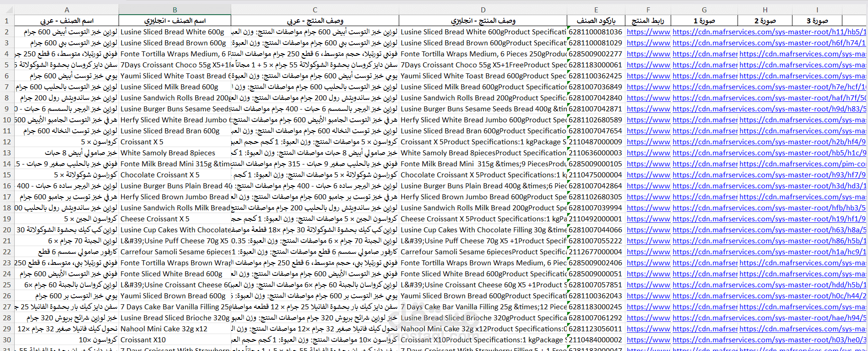Click barcode cell 2110487000009
Image resolution: width=868 pixels, height=351 pixels.
(x=596, y=142)
